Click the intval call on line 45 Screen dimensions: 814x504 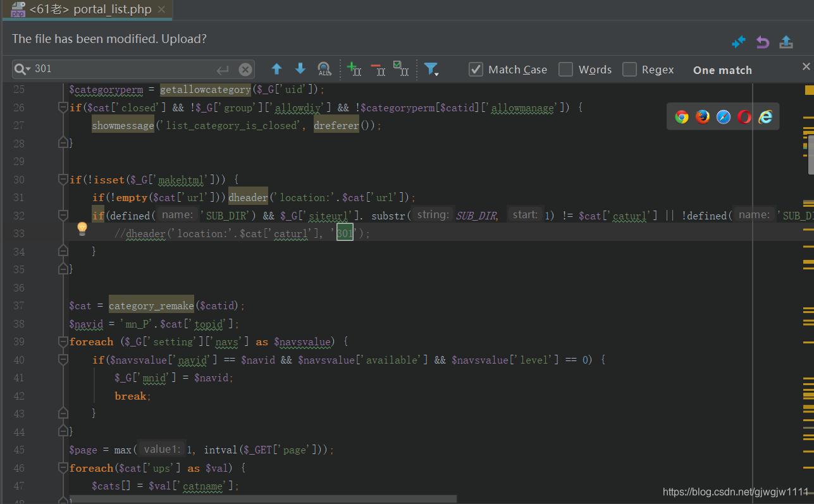point(221,450)
